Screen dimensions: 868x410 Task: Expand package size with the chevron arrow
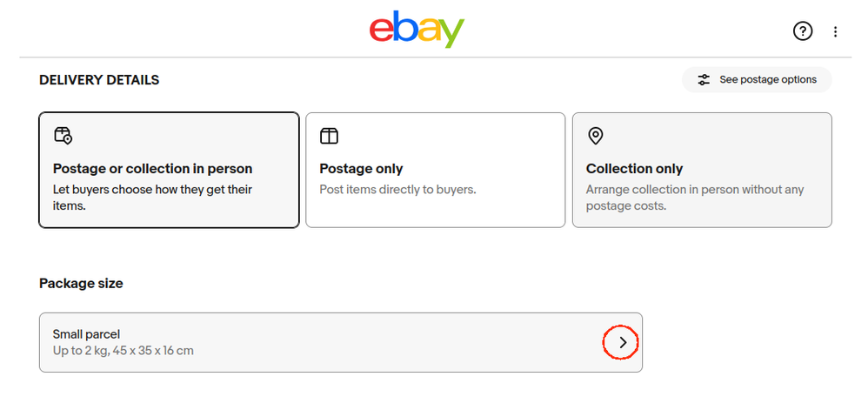pos(623,342)
